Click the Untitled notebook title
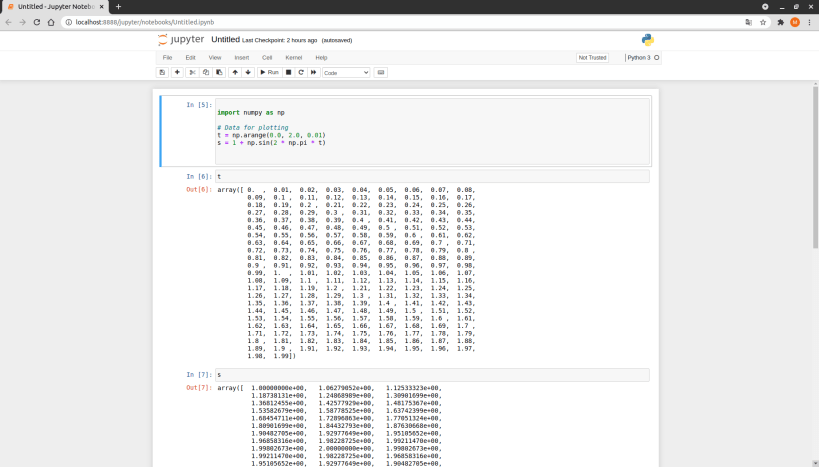This screenshot has height=467, width=819. [225, 40]
